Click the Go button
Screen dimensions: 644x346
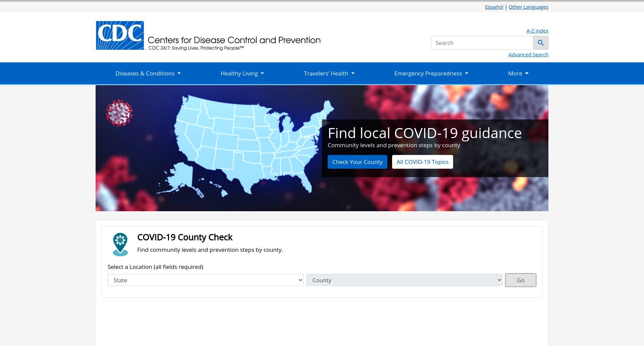point(521,280)
